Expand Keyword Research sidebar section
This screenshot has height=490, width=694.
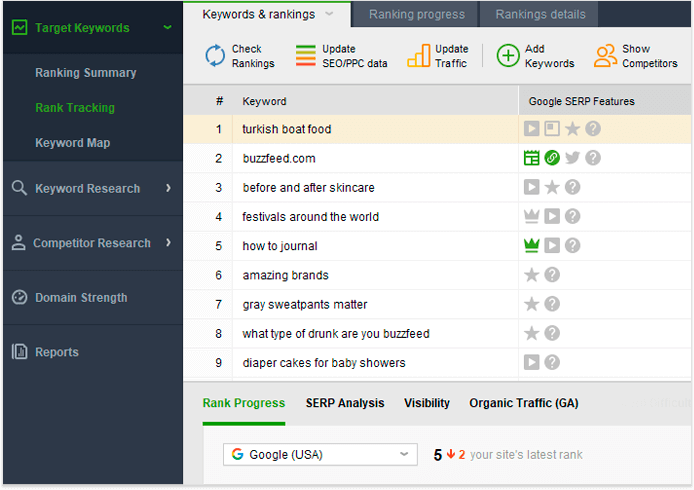[168, 188]
